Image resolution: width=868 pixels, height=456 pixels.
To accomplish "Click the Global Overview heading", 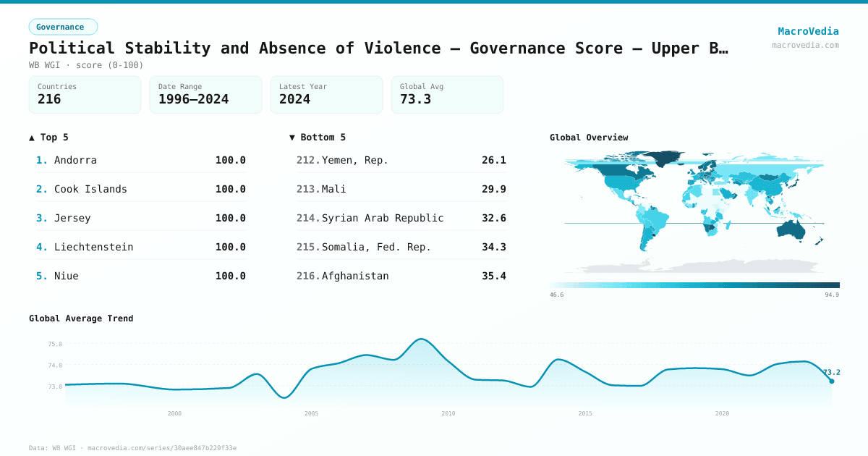I will tap(589, 138).
